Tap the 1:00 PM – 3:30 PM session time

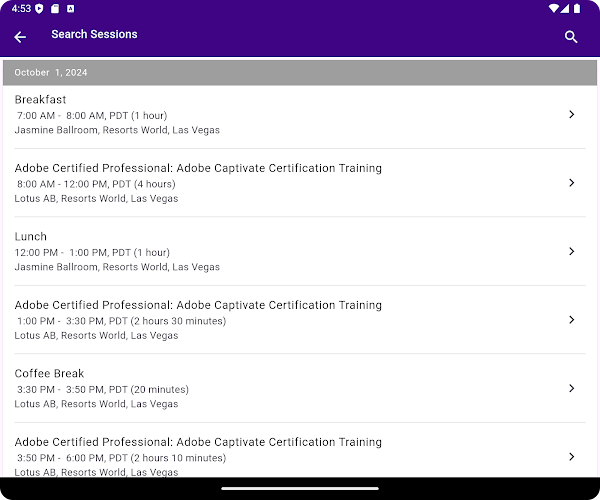(121, 321)
